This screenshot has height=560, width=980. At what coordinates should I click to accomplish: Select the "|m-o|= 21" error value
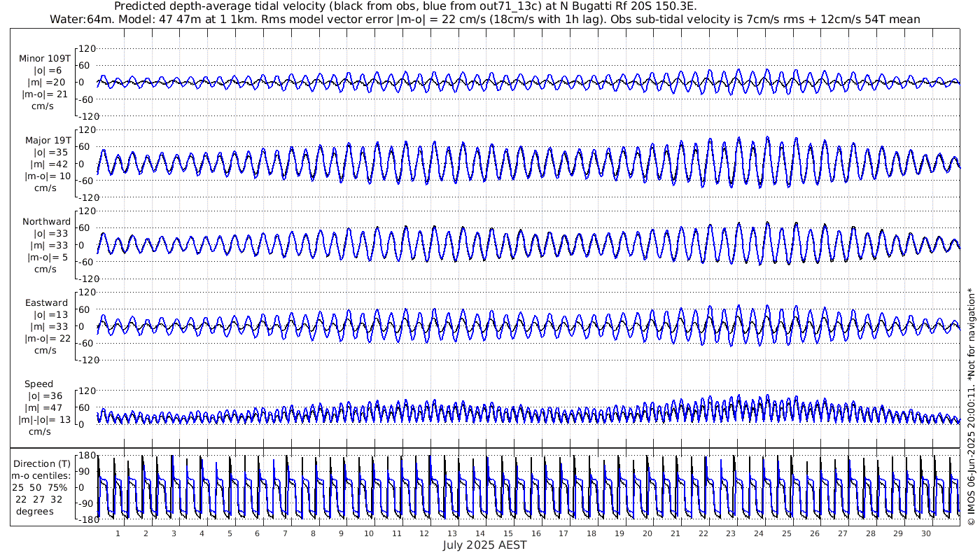point(45,94)
